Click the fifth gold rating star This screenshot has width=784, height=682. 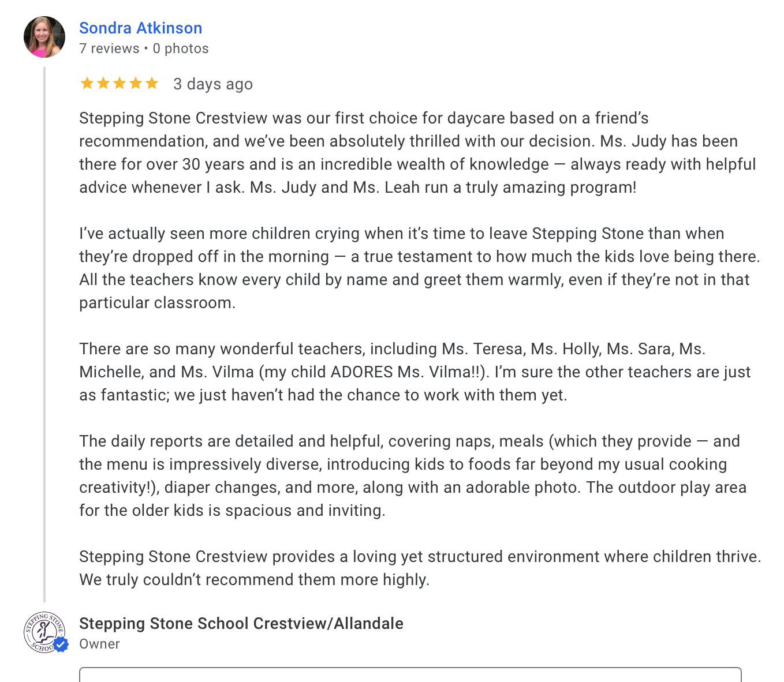pos(152,84)
